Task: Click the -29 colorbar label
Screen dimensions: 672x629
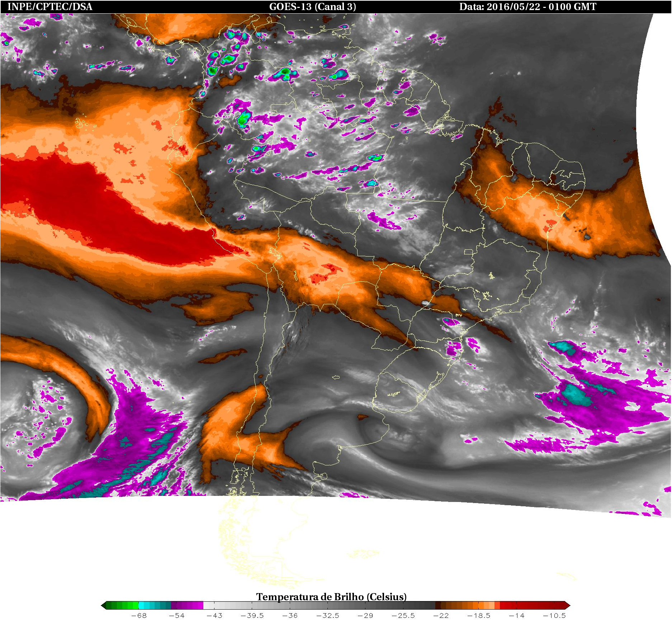Action: pyautogui.click(x=365, y=615)
